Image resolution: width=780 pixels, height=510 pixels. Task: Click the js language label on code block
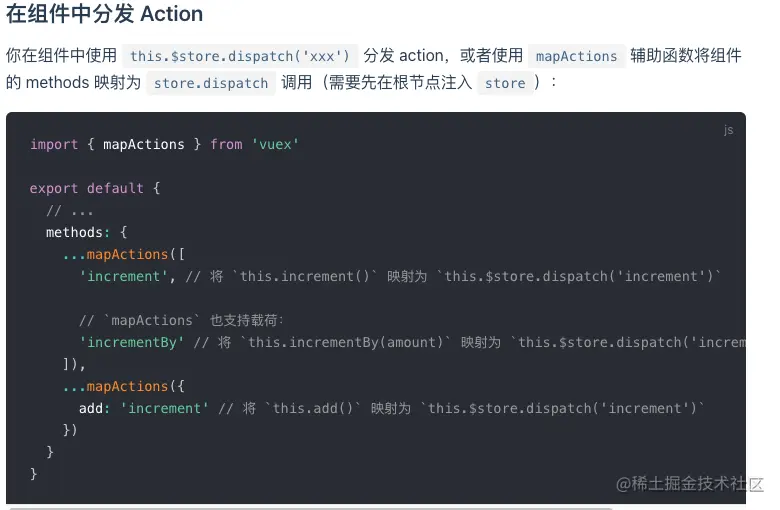click(728, 130)
